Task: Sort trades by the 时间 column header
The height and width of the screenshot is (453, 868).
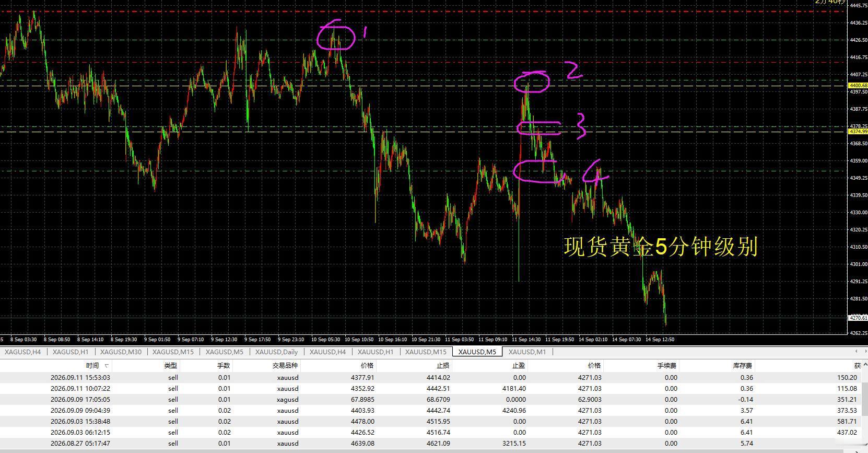Action: 92,366
